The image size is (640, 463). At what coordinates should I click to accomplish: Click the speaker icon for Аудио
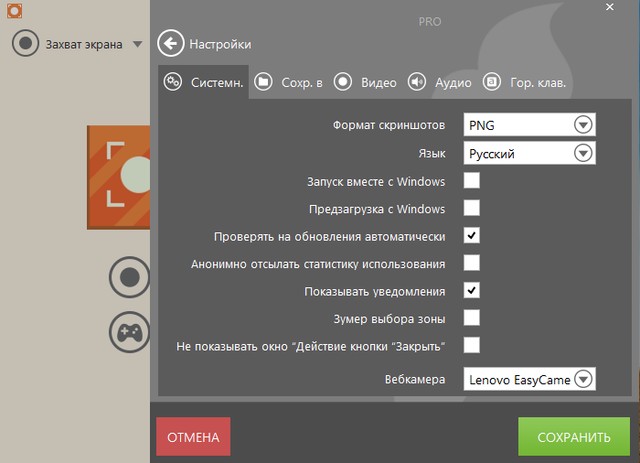(417, 82)
